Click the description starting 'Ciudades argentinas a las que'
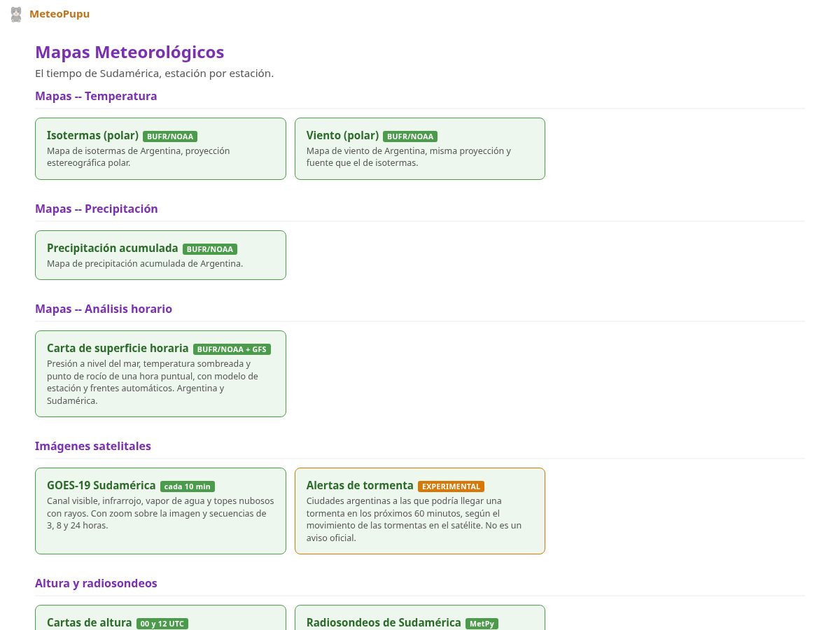Image resolution: width=840 pixels, height=630 pixels. tap(414, 519)
